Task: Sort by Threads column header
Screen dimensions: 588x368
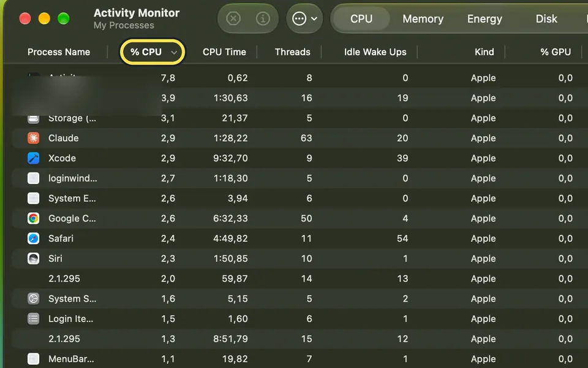Action: [x=293, y=52]
